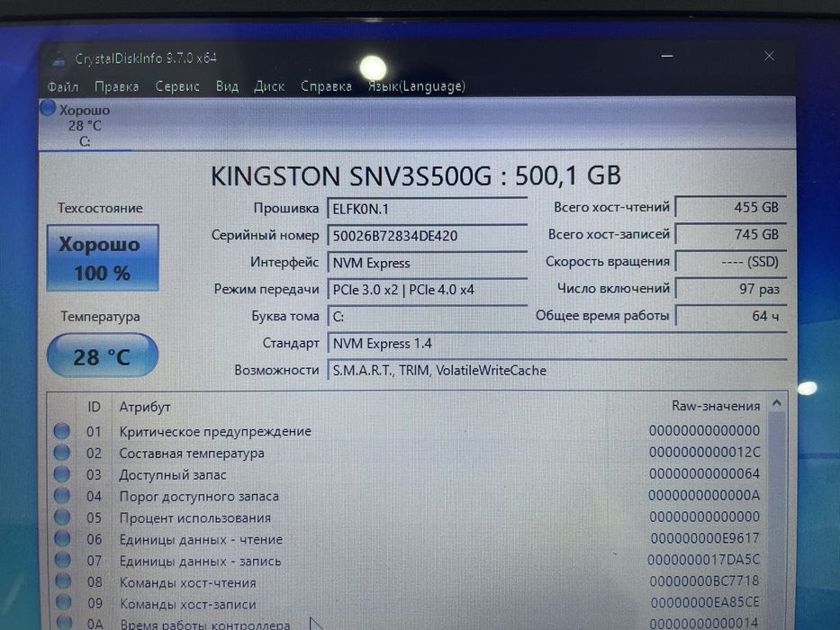
Task: Click the ID column header
Action: click(94, 407)
